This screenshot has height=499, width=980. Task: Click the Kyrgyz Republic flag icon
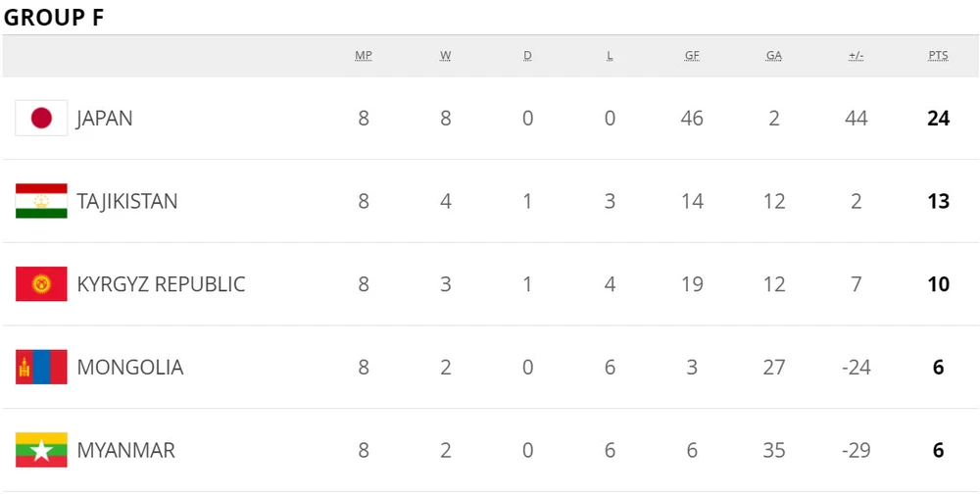pyautogui.click(x=41, y=284)
